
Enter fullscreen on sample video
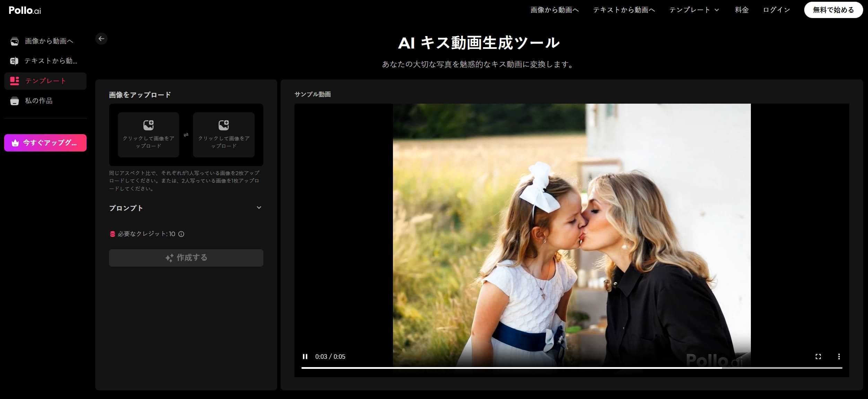[x=818, y=356]
